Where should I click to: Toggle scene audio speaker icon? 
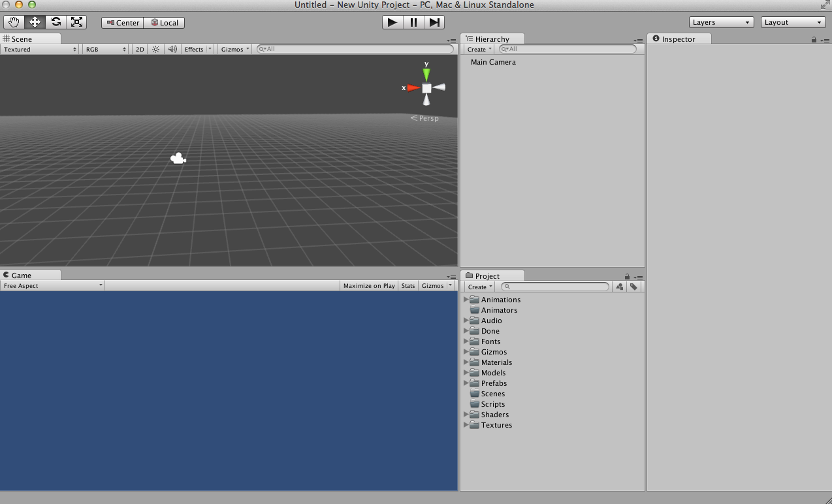pos(172,49)
